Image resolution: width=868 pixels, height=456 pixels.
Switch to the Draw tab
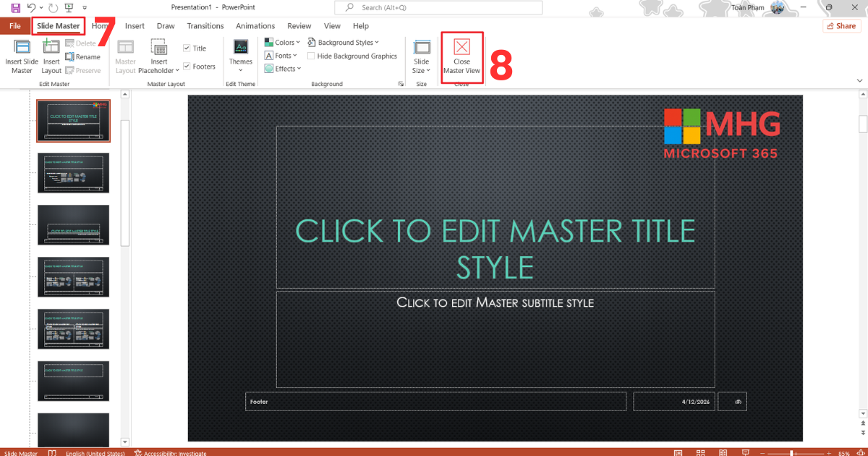[x=166, y=26]
